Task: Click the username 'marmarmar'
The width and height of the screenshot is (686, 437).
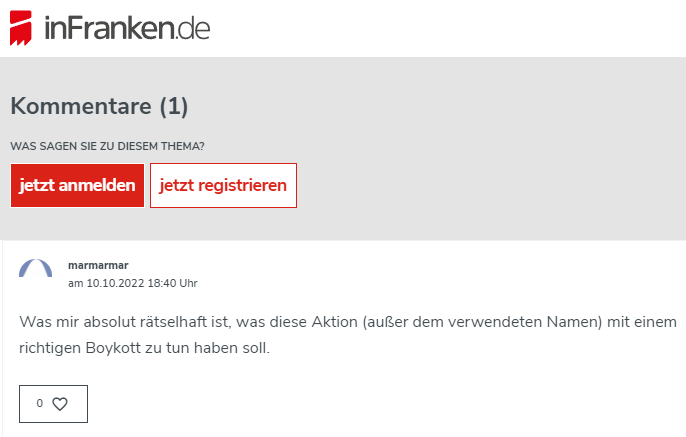Action: [98, 266]
